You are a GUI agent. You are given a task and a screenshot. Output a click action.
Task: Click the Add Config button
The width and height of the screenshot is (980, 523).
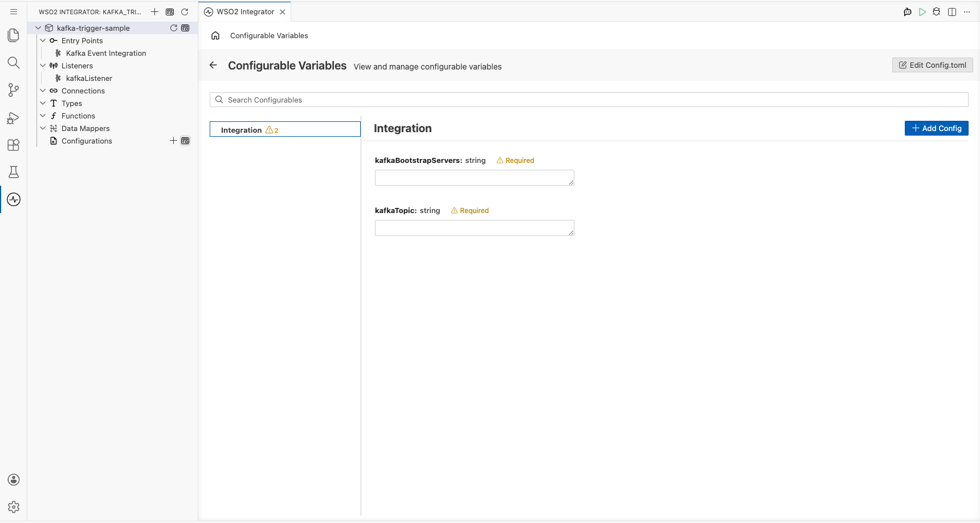pyautogui.click(x=936, y=128)
